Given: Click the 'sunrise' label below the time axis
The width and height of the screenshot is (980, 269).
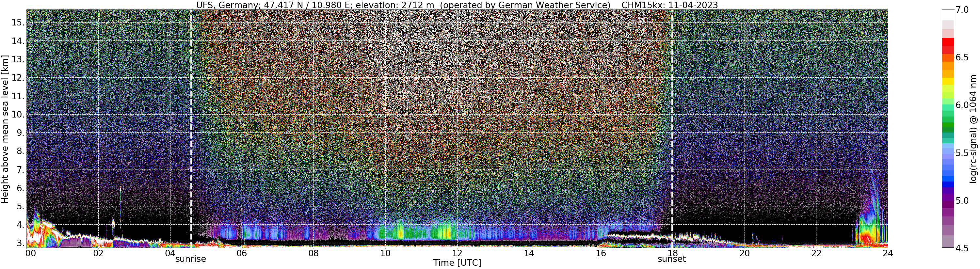Looking at the screenshot, I should (191, 259).
